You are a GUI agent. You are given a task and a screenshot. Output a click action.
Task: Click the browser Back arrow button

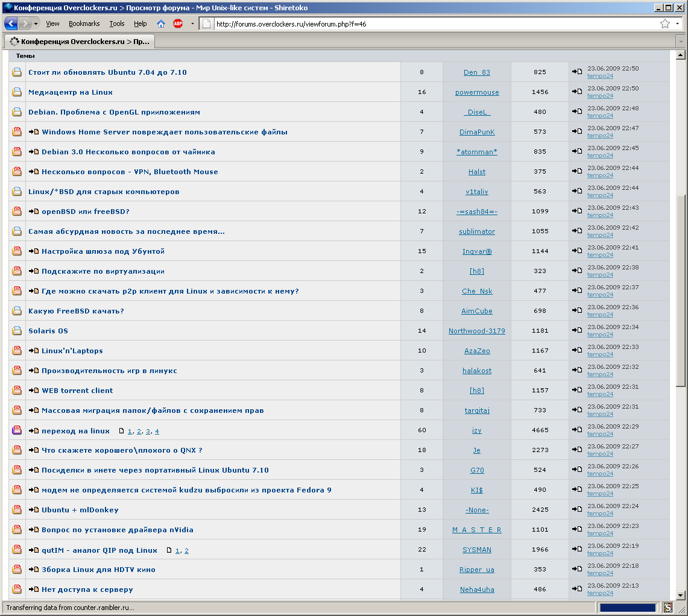point(11,24)
